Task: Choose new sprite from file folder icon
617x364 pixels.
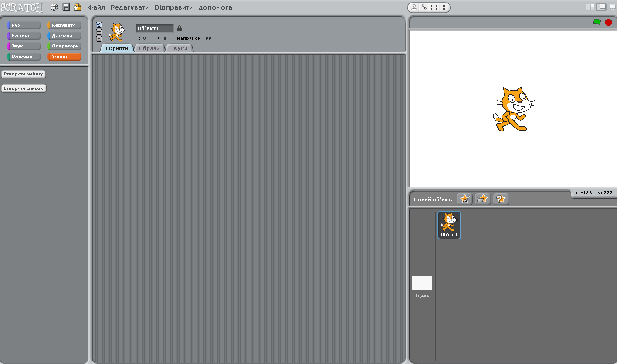Action: (483, 199)
